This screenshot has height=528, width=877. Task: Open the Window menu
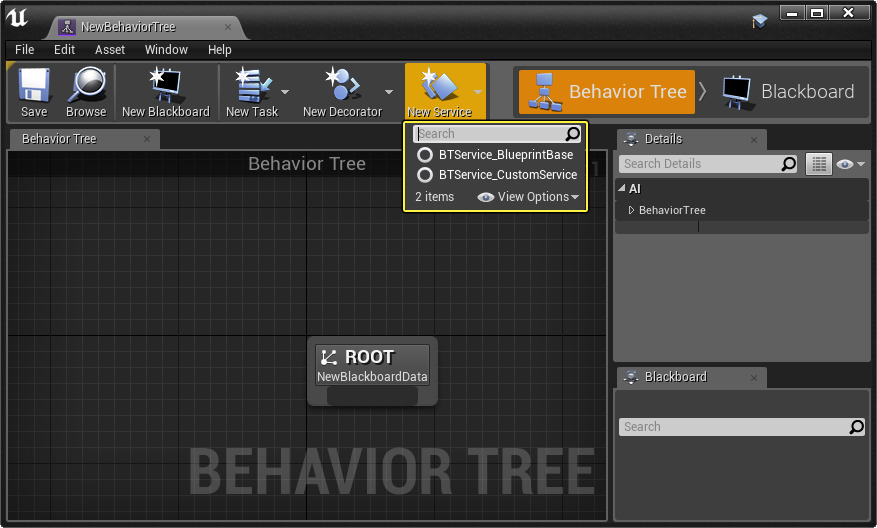(166, 49)
